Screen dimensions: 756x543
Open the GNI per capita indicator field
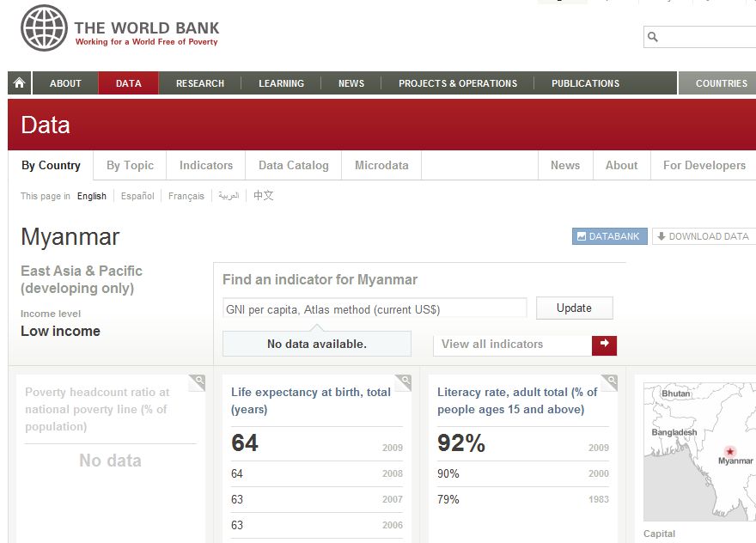tap(375, 309)
